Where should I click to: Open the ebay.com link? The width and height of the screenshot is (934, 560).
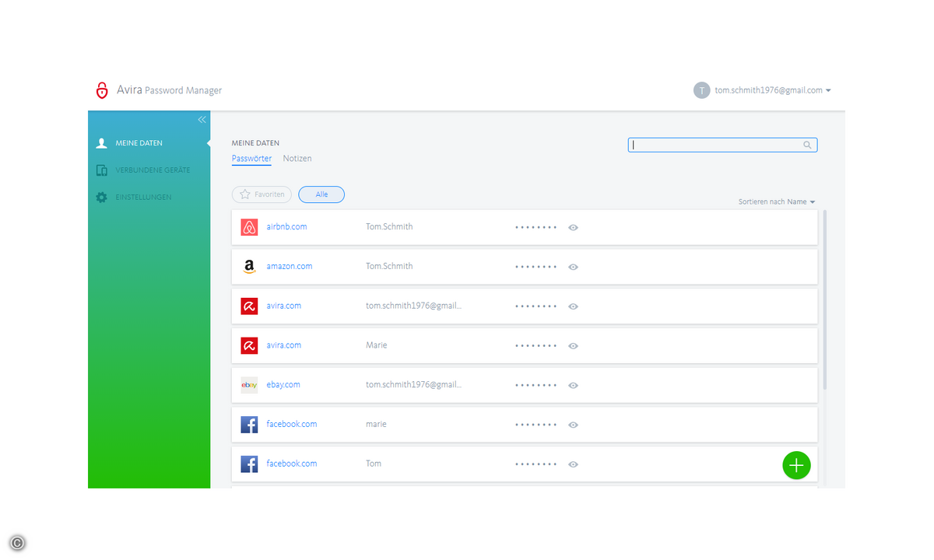pyautogui.click(x=283, y=384)
